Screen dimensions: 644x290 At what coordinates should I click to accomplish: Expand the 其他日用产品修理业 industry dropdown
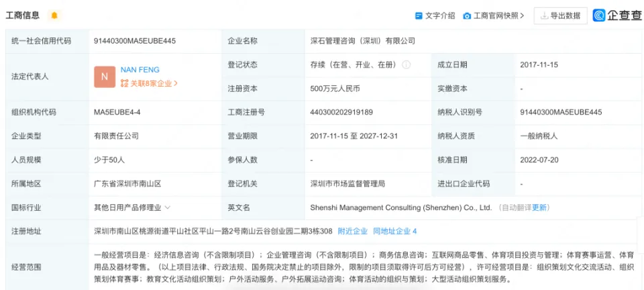[x=168, y=207]
